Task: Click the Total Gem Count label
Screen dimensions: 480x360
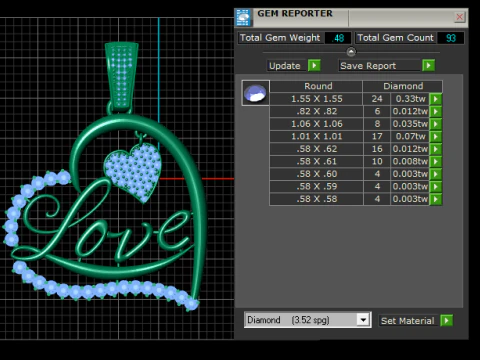Action: click(395, 38)
